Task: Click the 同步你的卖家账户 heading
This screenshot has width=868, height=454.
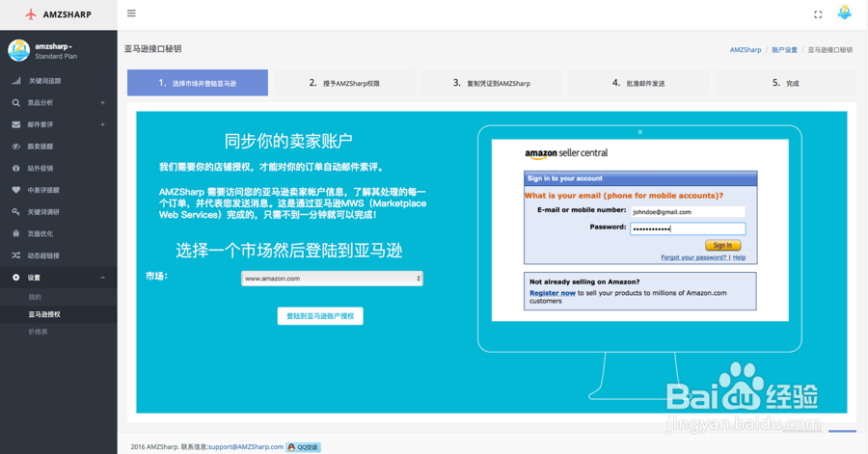Action: click(288, 141)
